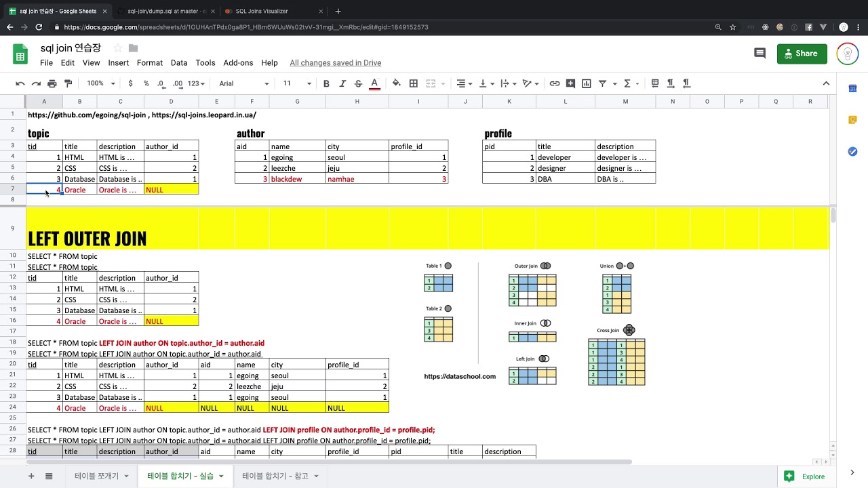Open the text color picker
The image size is (868, 488).
374,83
